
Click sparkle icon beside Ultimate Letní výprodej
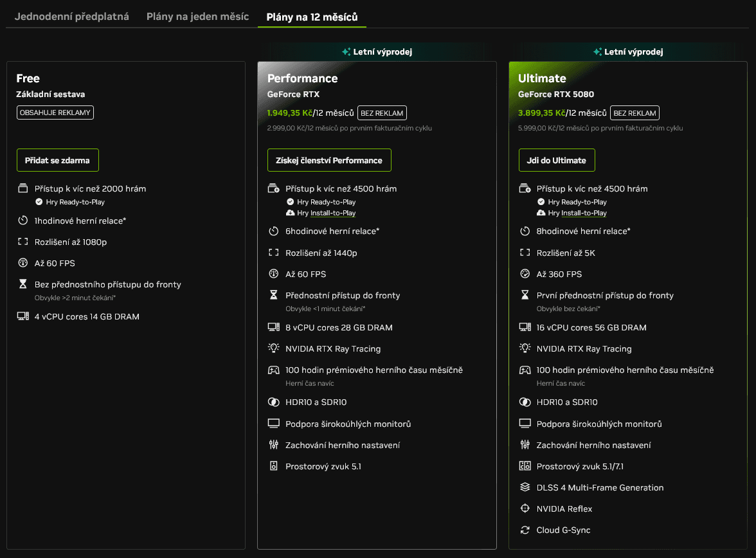coord(597,51)
